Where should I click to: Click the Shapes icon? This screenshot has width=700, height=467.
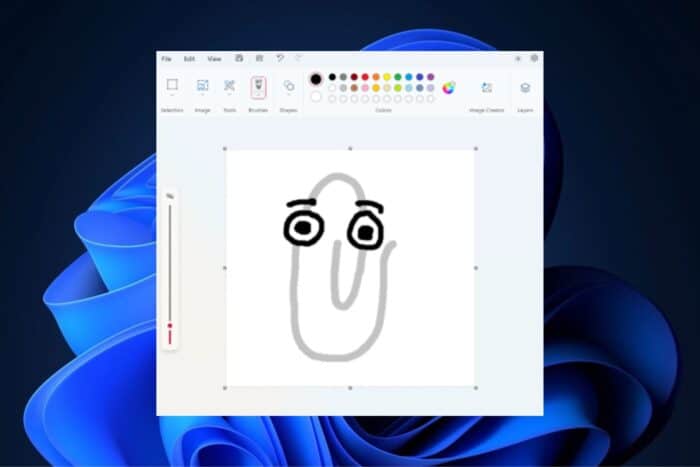click(x=289, y=85)
